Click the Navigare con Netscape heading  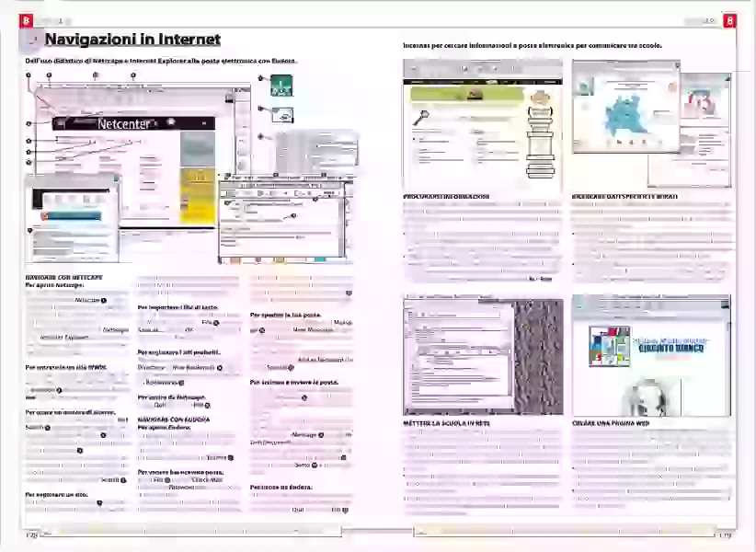[63, 277]
